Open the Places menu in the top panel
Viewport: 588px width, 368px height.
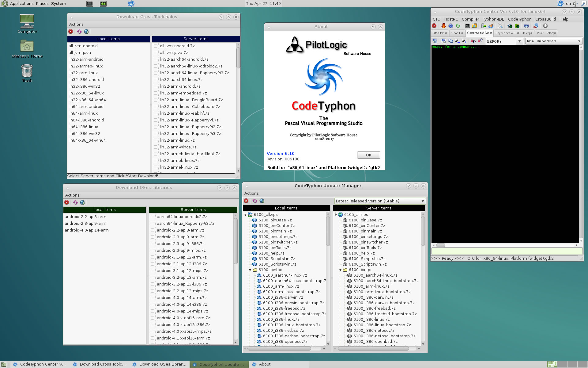(42, 3)
